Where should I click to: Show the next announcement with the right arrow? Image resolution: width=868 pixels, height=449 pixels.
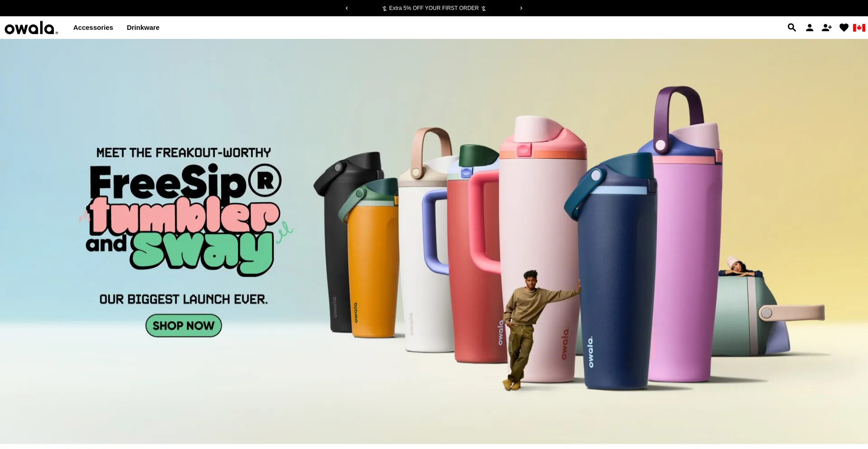[x=521, y=8]
